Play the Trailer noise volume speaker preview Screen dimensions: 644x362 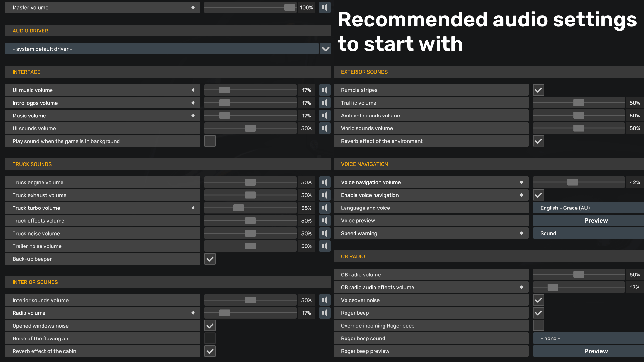(x=325, y=246)
